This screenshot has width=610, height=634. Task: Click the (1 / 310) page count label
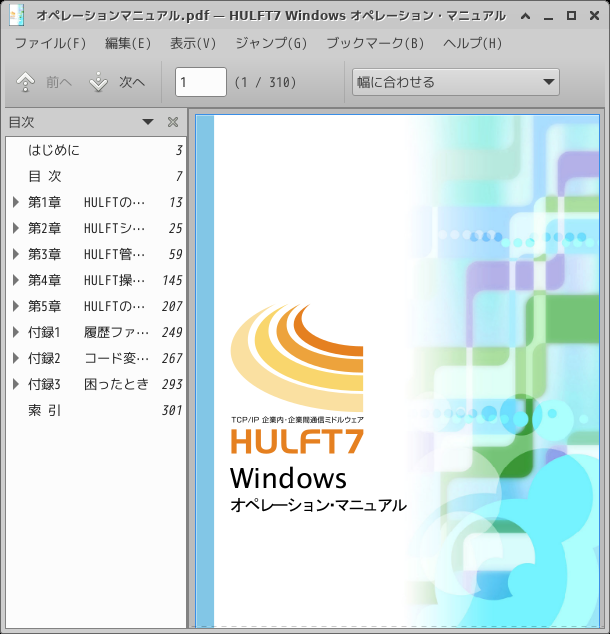[x=266, y=82]
